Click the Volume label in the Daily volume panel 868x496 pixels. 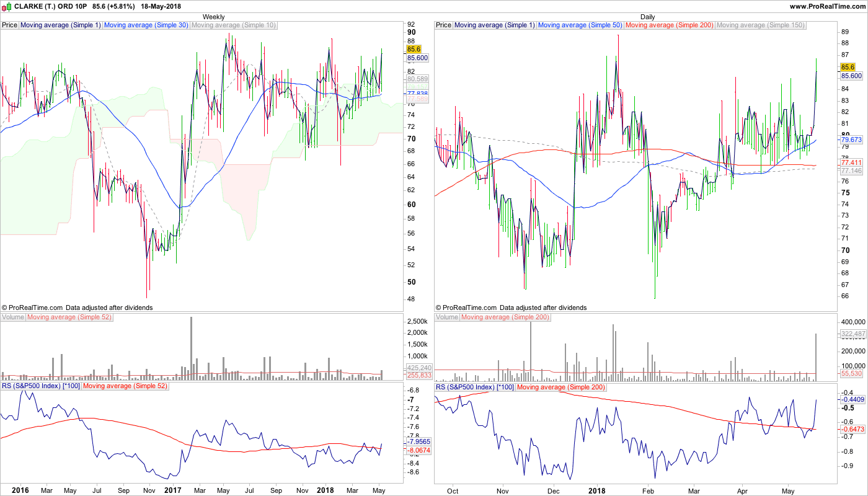coord(447,317)
